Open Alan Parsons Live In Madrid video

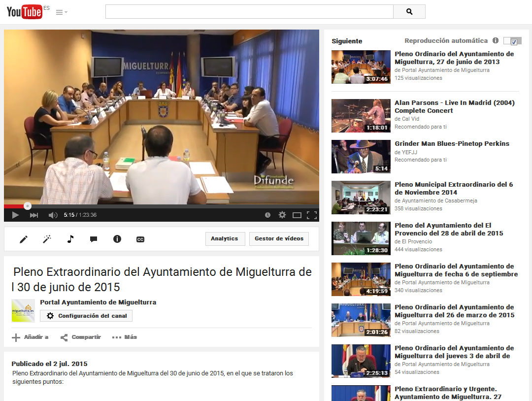click(x=455, y=106)
